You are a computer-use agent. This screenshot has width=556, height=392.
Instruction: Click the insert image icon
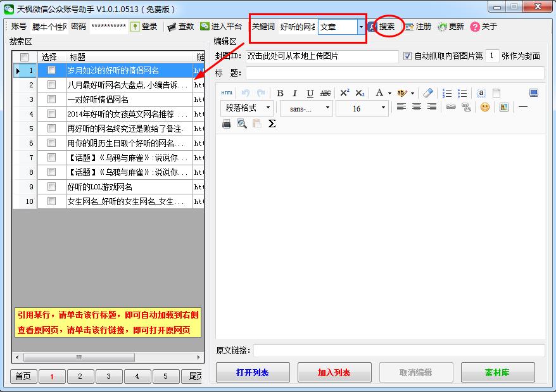504,108
